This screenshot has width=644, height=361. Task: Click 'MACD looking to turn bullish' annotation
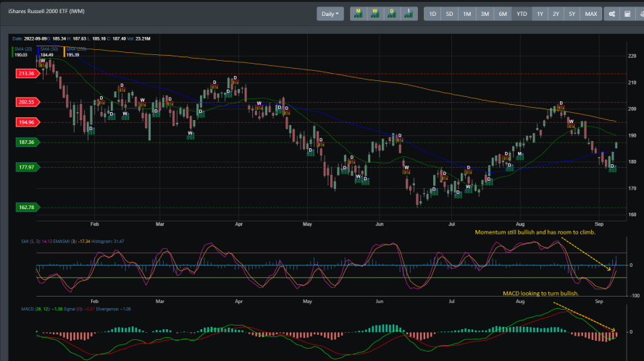(541, 293)
